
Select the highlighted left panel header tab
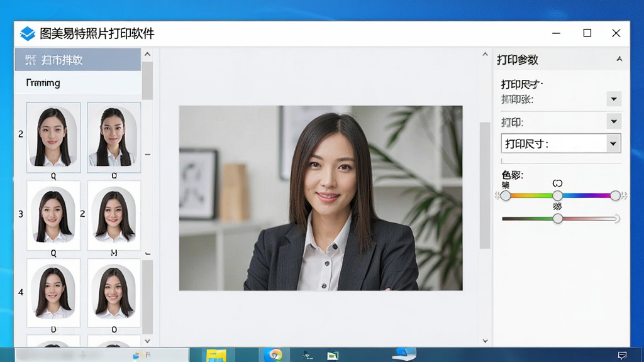point(77,60)
